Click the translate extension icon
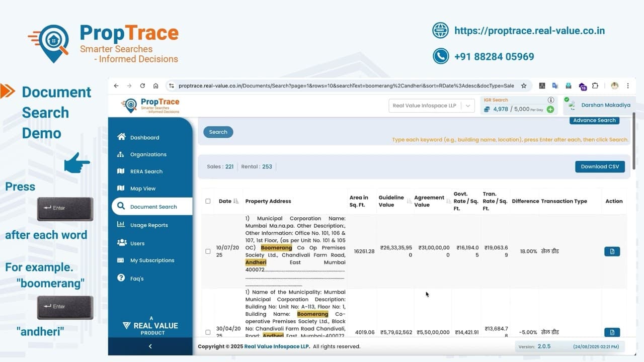This screenshot has width=644, height=362. tap(555, 86)
